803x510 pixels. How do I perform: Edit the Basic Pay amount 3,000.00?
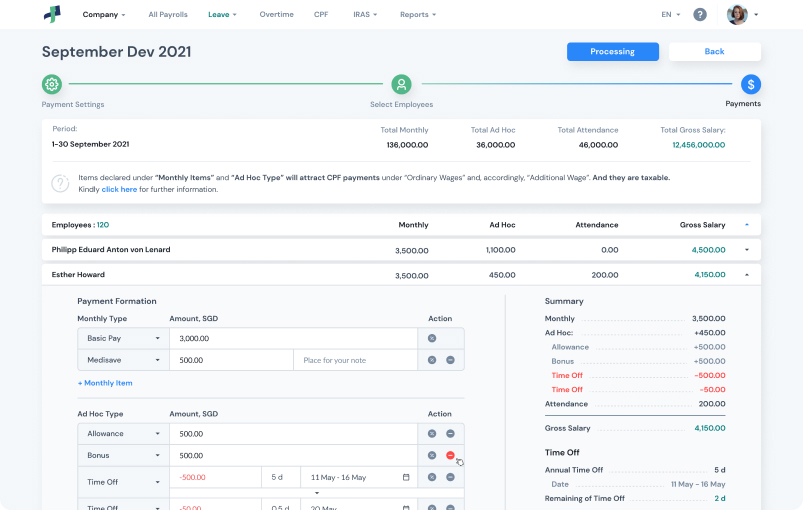click(x=293, y=338)
